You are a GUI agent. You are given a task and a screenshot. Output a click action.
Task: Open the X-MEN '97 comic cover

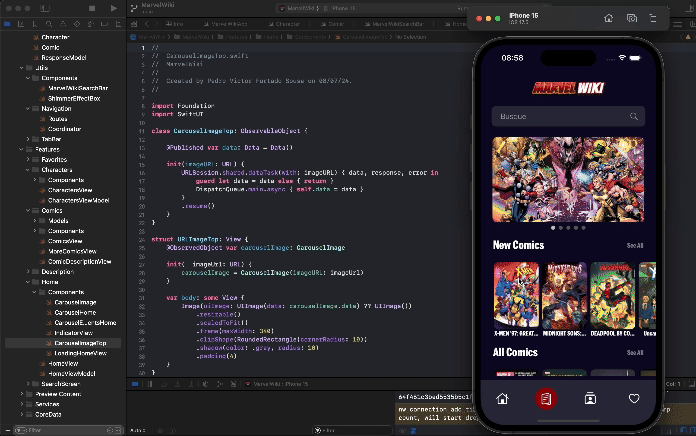coord(516,295)
